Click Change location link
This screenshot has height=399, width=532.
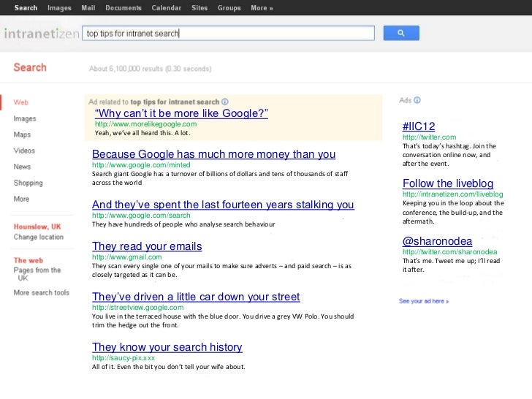38,237
